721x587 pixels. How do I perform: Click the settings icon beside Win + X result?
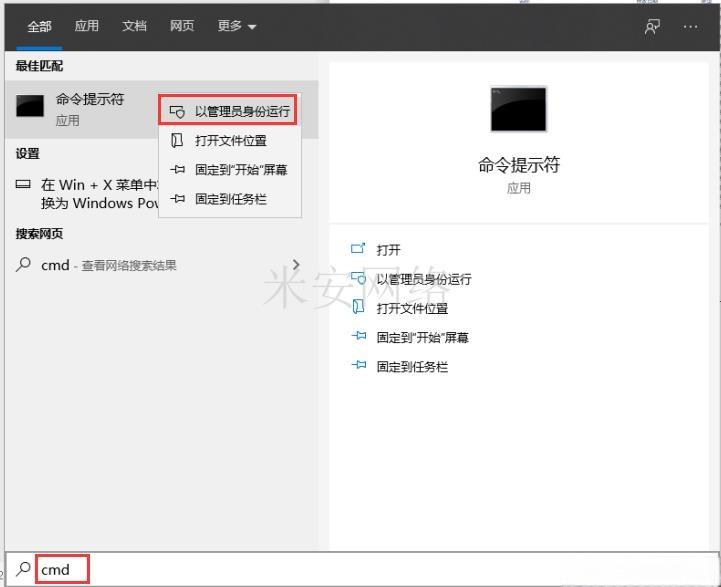(23, 184)
